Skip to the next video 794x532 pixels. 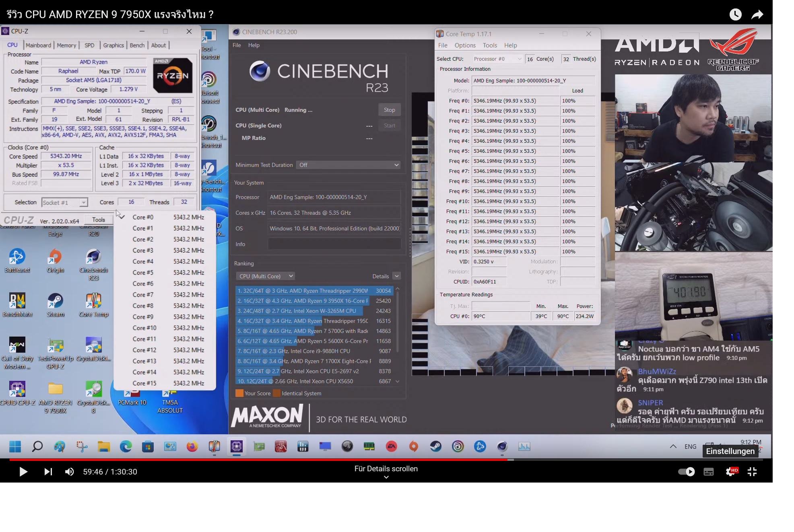[48, 472]
